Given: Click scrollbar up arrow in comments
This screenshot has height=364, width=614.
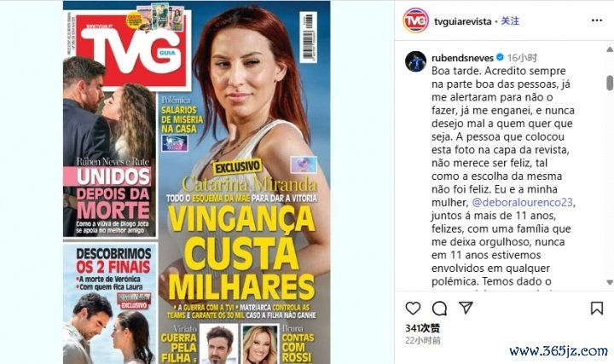Looking at the screenshot, I should click(x=610, y=49).
